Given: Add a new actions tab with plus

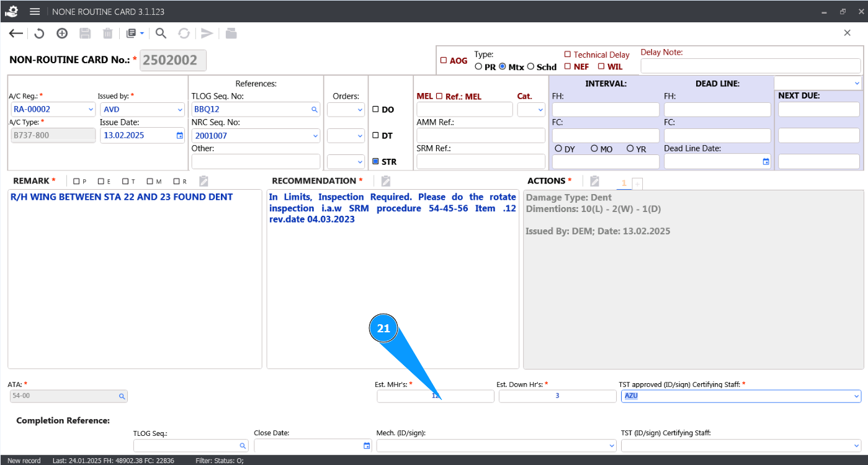Looking at the screenshot, I should pos(637,184).
